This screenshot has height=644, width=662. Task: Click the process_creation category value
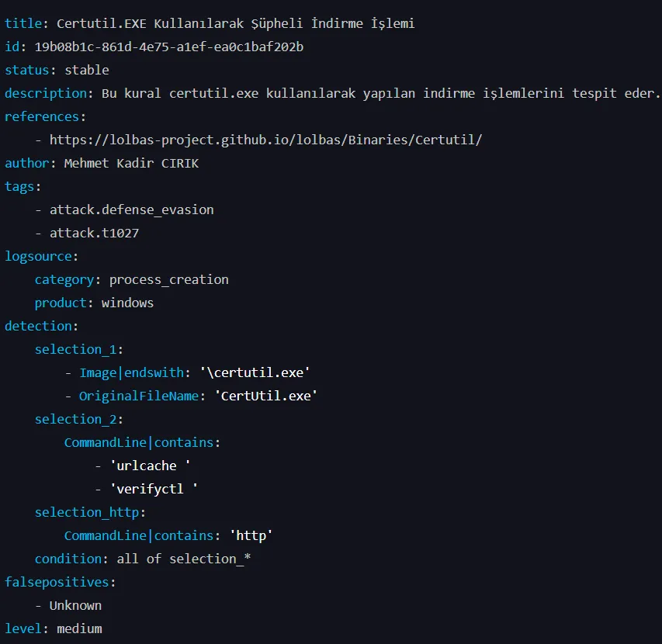[169, 280]
